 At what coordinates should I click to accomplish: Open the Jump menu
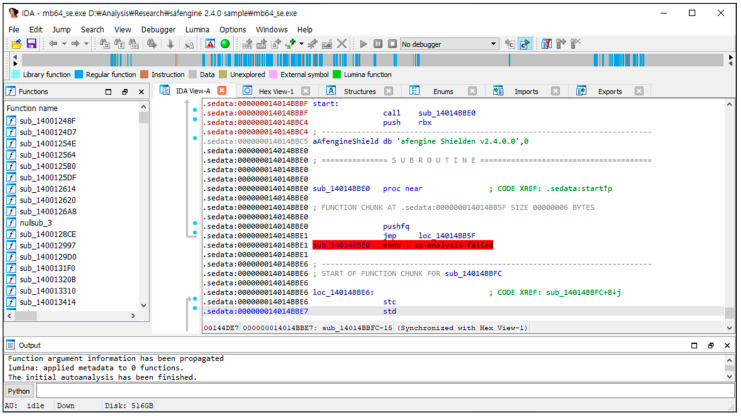point(61,29)
